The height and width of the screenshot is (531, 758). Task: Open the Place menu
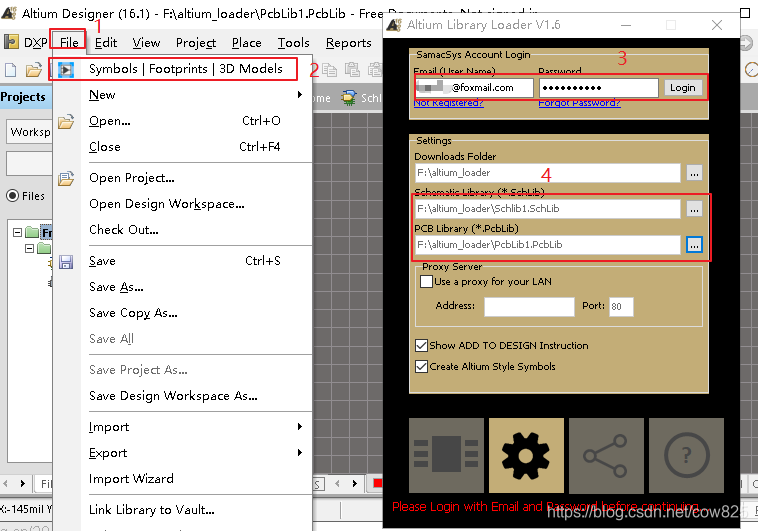[x=247, y=43]
